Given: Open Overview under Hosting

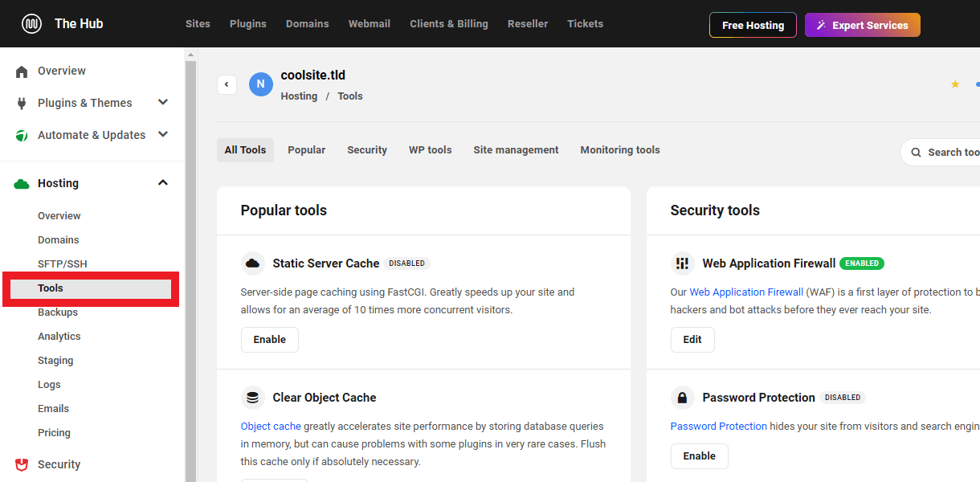Looking at the screenshot, I should [59, 216].
